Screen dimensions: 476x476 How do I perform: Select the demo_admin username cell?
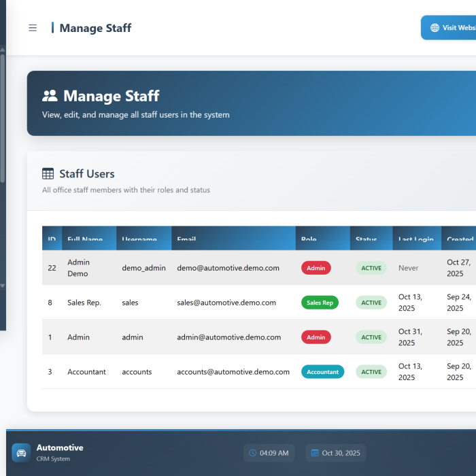click(x=143, y=268)
